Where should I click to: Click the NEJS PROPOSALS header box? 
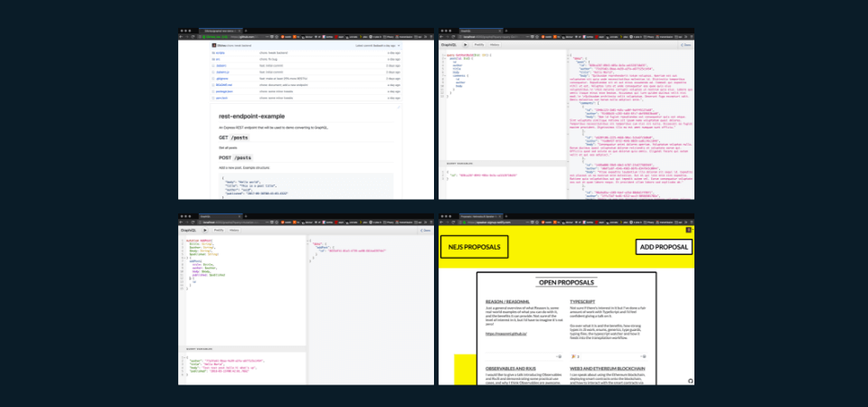[474, 247]
